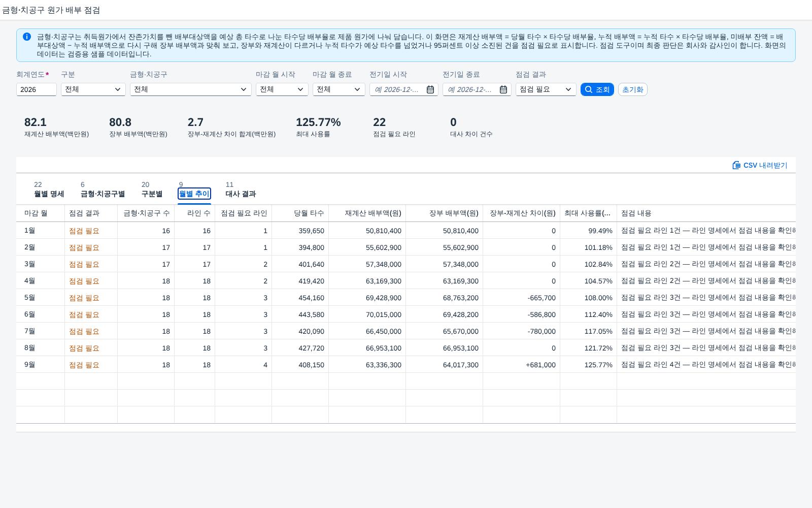Switch to the 월별 명세 tab
Image resolution: width=812 pixels, height=508 pixels.
(49, 189)
